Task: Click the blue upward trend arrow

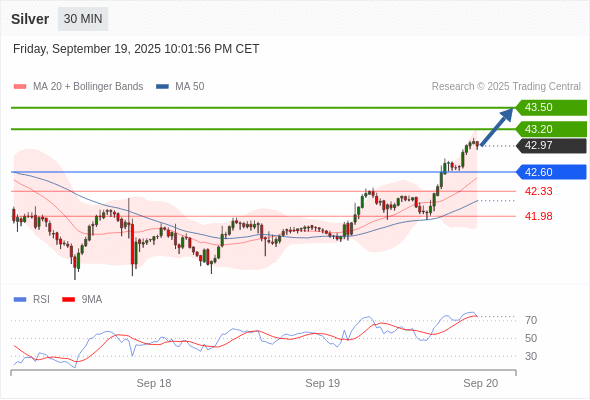Action: (497, 127)
